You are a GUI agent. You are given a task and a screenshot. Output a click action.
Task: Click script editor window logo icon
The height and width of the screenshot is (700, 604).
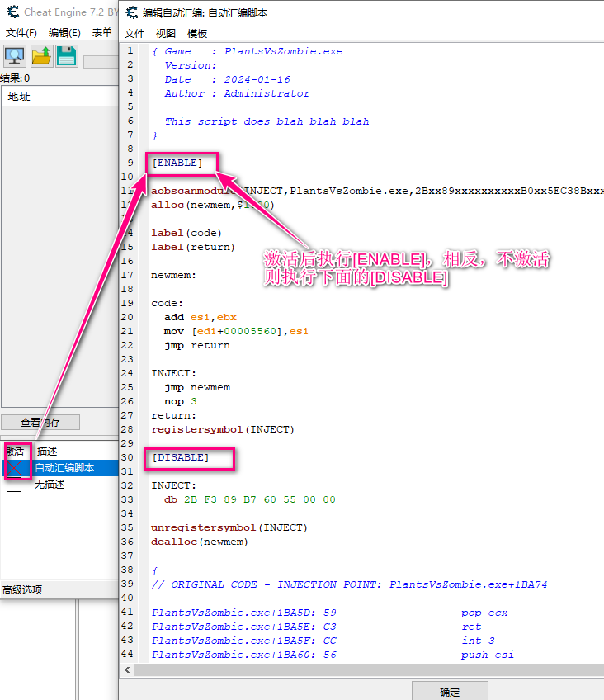[131, 12]
